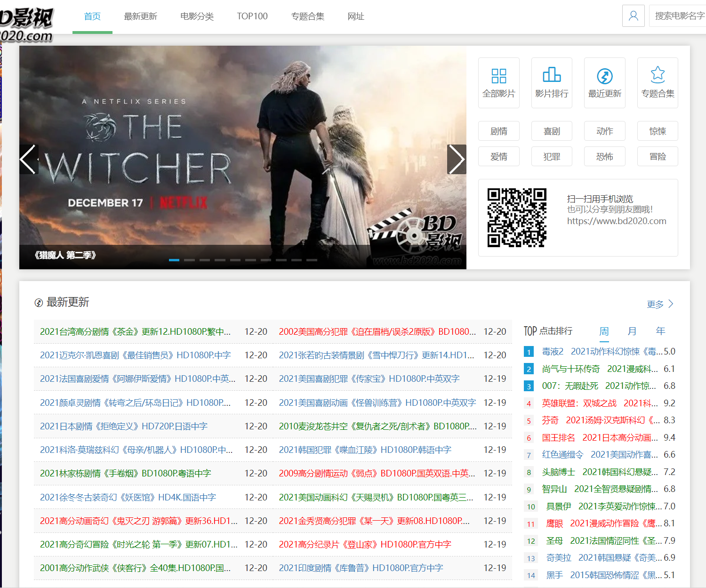
Task: Open 《茶金》 Taiwan drama listing
Action: (x=135, y=331)
